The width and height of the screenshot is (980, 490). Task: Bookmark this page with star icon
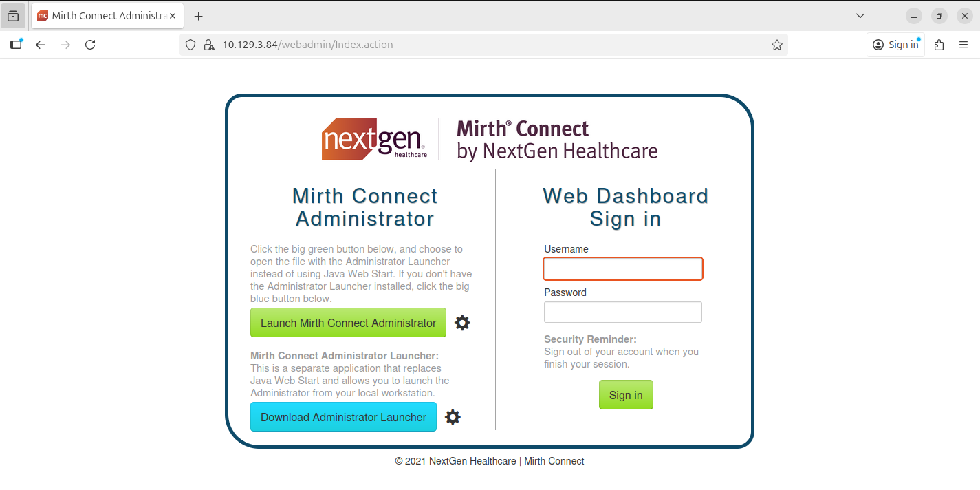(x=777, y=45)
